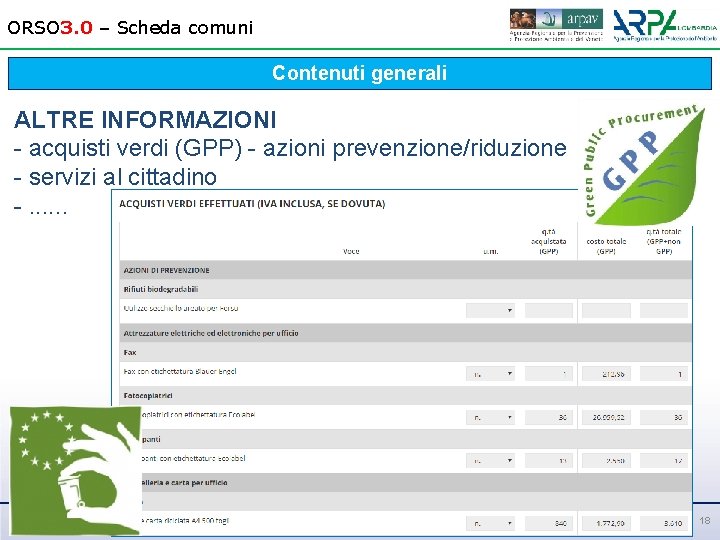720x540 pixels.
Task: Click GPP quantity field in Stampanti row
Action: pyautogui.click(x=549, y=460)
